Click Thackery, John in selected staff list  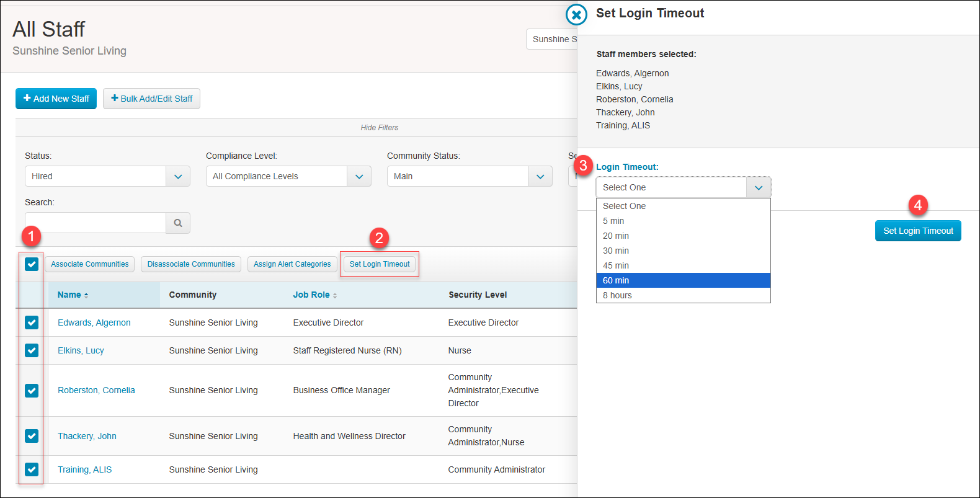[x=625, y=112]
